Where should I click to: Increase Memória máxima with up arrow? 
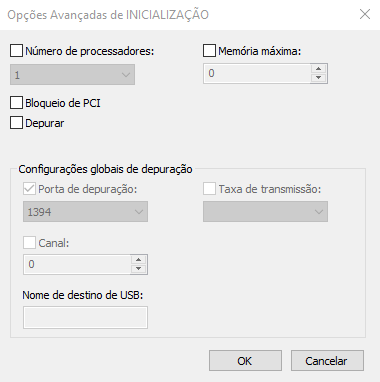pos(319,69)
